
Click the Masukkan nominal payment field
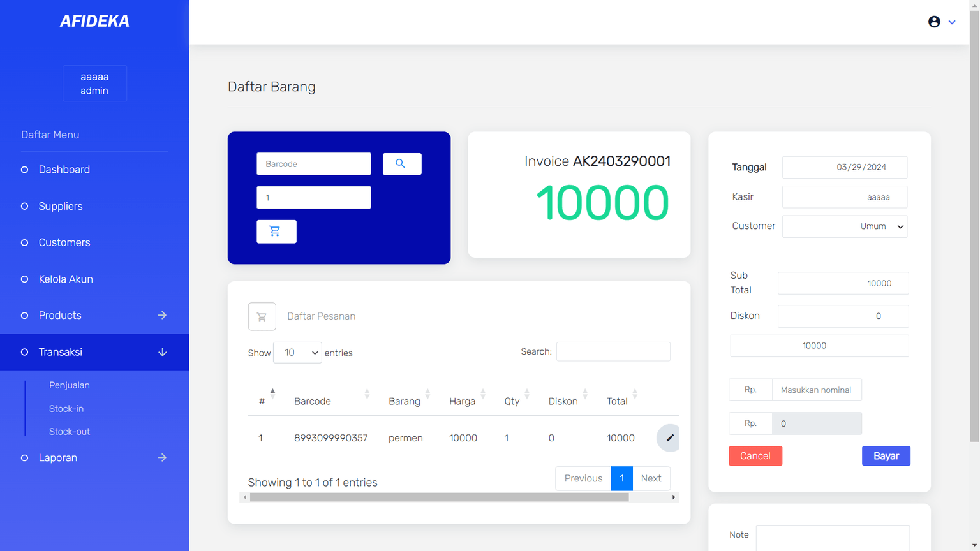(816, 390)
